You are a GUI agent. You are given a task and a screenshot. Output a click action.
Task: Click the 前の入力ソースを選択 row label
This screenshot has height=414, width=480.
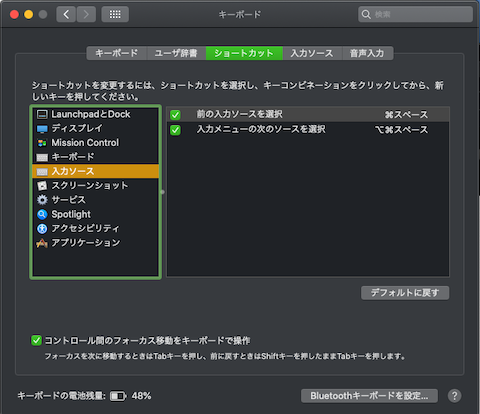click(240, 115)
